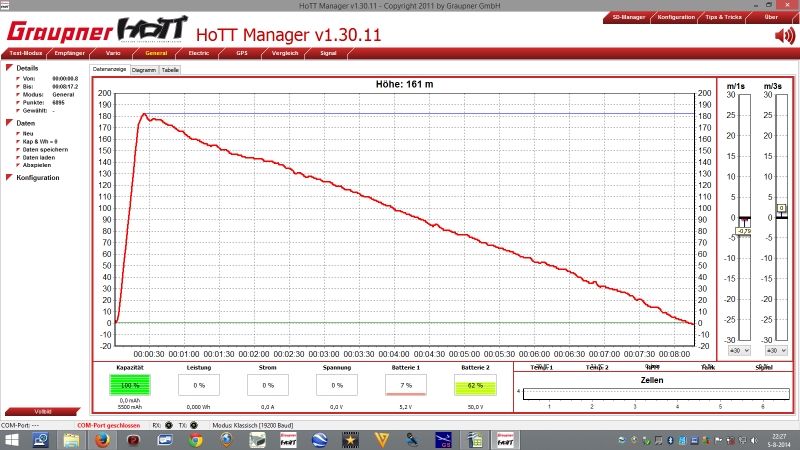Open Google Earth from the taskbar
The image size is (800, 450).
tap(319, 440)
